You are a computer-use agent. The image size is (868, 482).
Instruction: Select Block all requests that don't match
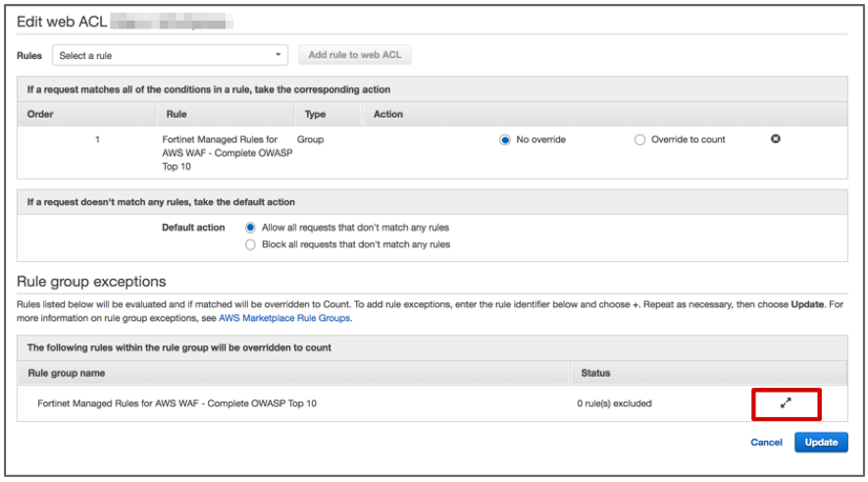250,244
